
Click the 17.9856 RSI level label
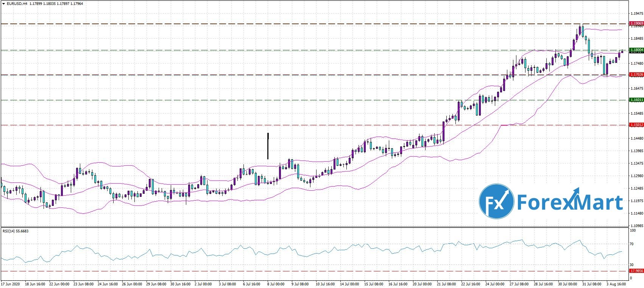coord(636,271)
